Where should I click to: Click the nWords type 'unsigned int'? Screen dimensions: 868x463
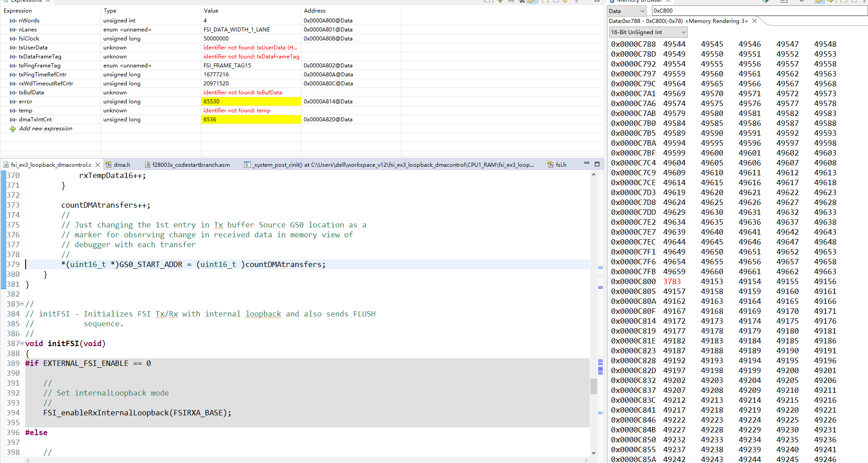point(120,21)
